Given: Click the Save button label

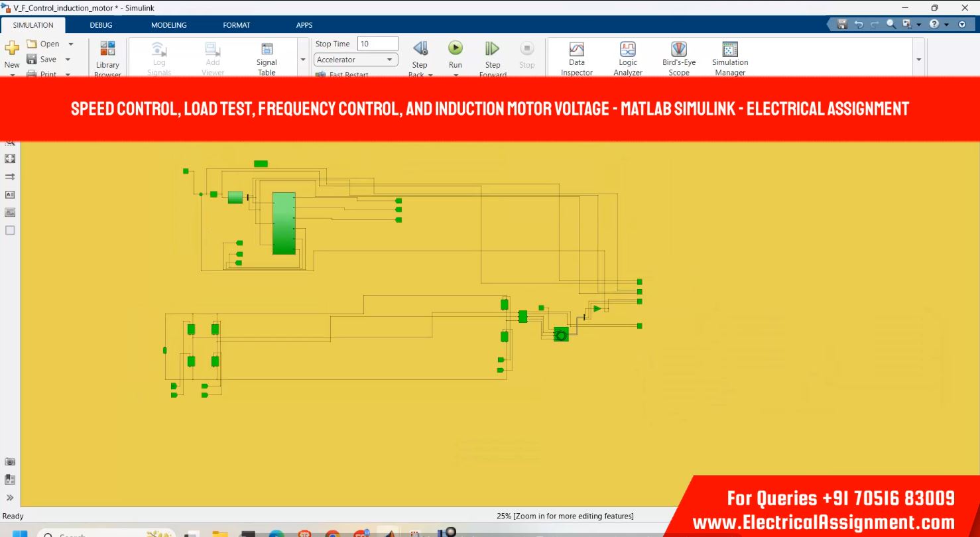Looking at the screenshot, I should pyautogui.click(x=48, y=59).
